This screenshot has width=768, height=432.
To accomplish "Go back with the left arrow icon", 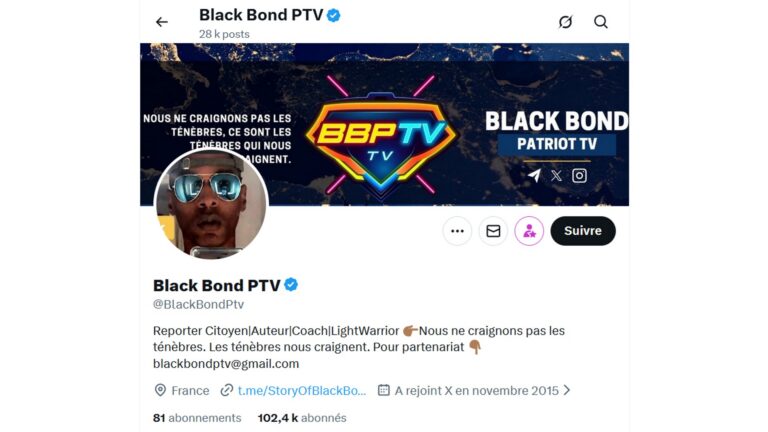I will [x=162, y=22].
